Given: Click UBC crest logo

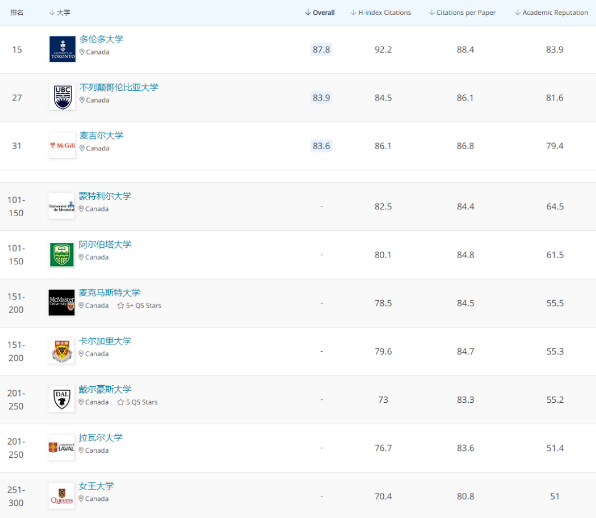Looking at the screenshot, I should [62, 97].
